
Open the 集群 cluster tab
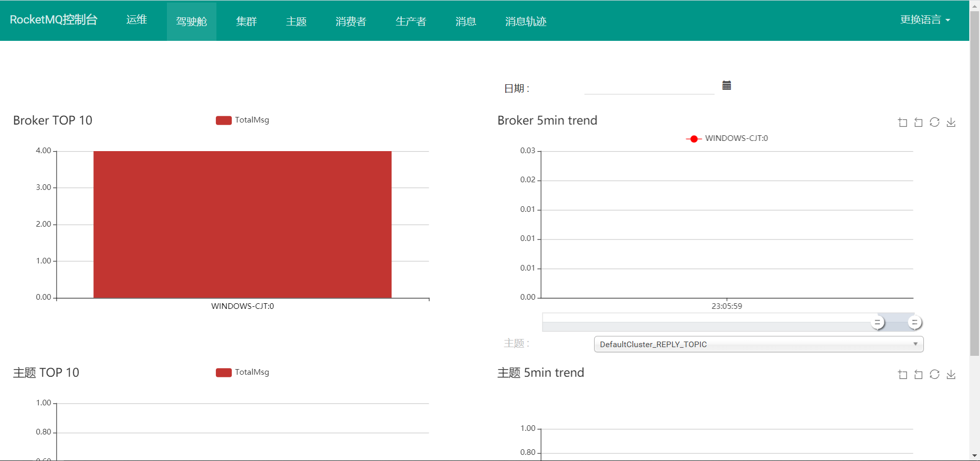coord(247,21)
